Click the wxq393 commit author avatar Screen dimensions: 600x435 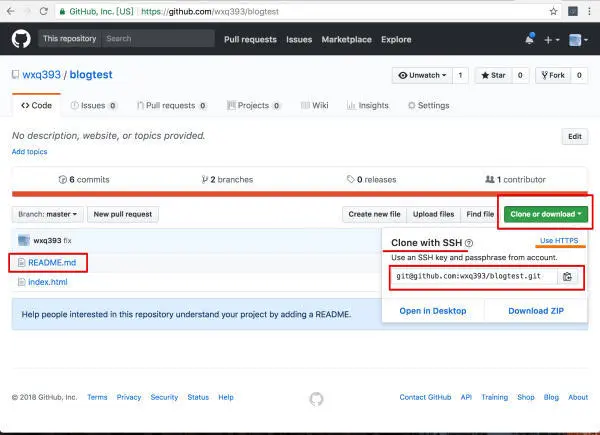(24, 240)
